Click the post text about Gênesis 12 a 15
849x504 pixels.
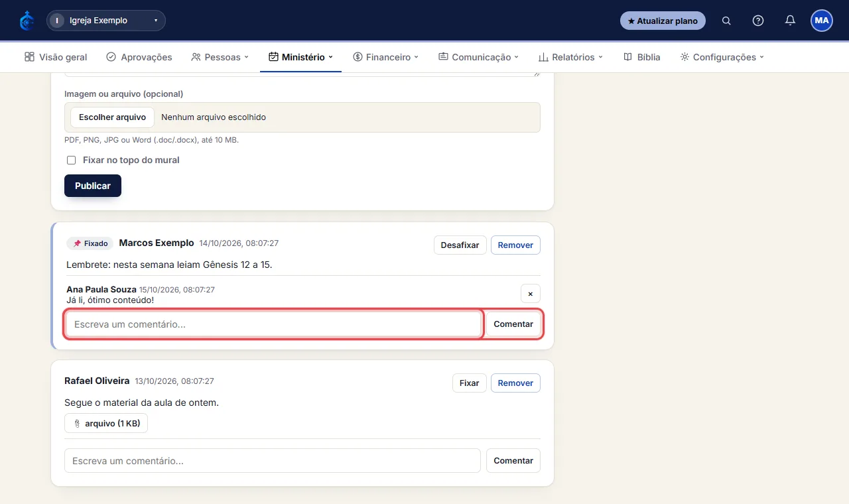(169, 265)
